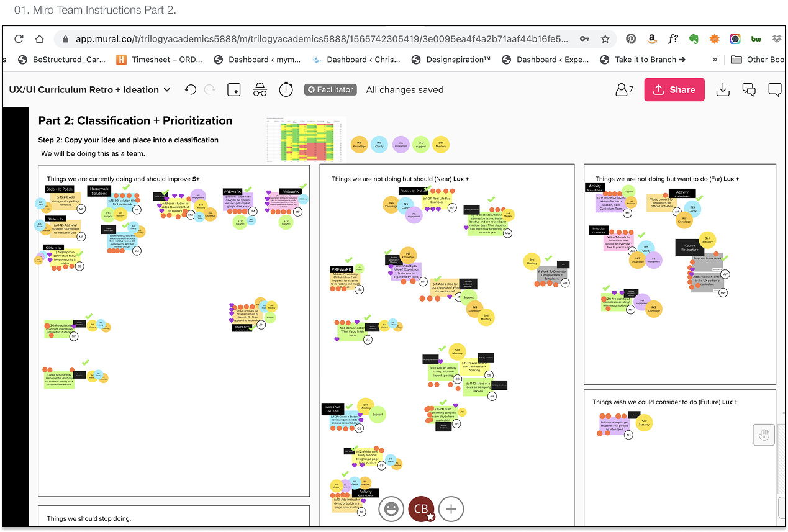This screenshot has height=532, width=788.
Task: Open the Take it to Branch bookmark
Action: click(x=643, y=60)
